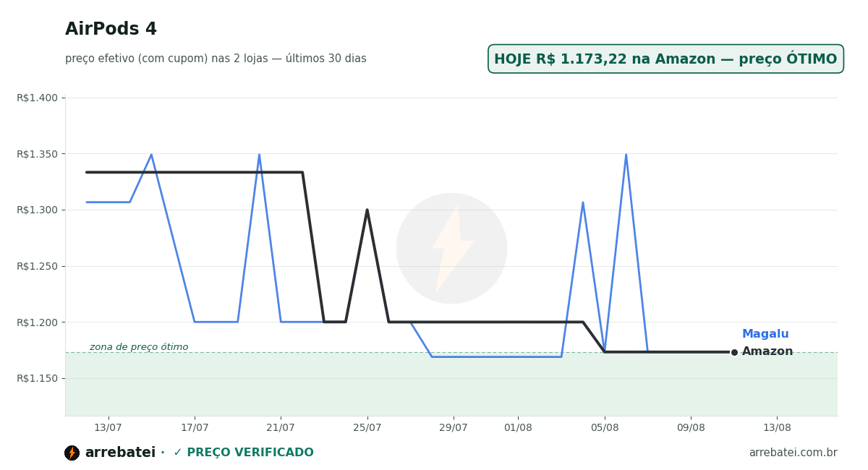Open the arrebatei.com.br link
Viewport: 868px width, 470px height.
(793, 453)
